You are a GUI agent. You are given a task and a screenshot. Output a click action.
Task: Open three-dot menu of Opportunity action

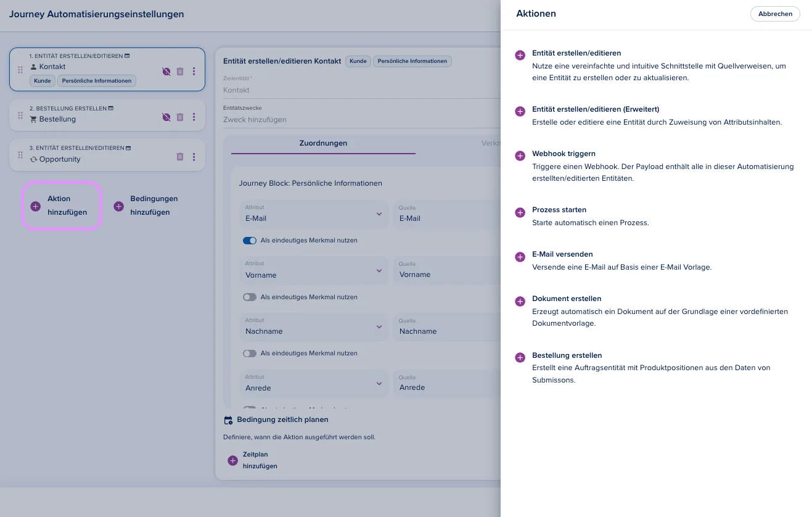coord(194,157)
